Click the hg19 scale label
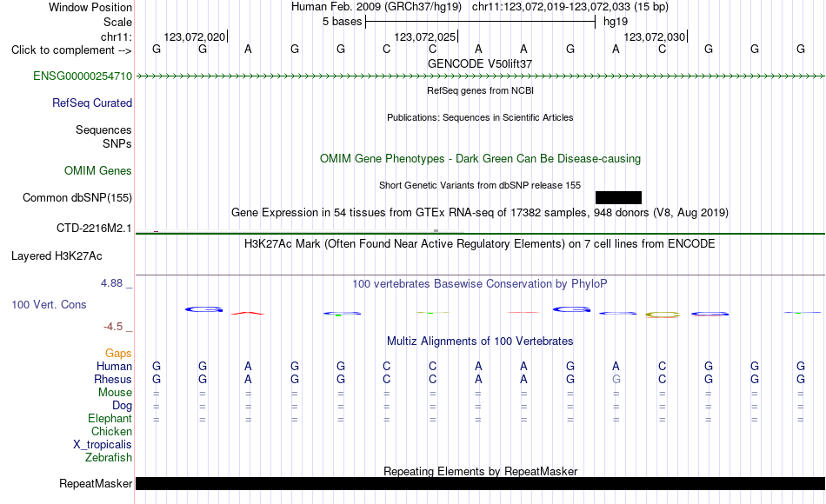 tap(616, 22)
